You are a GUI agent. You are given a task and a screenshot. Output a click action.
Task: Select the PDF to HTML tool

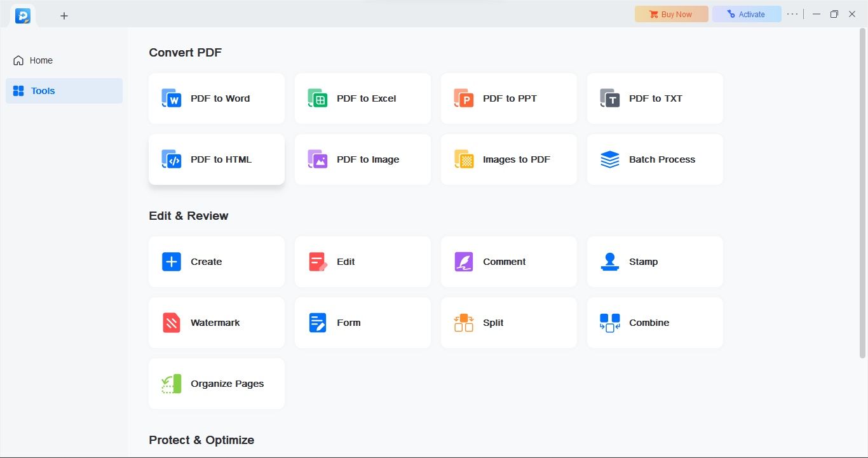(x=216, y=159)
